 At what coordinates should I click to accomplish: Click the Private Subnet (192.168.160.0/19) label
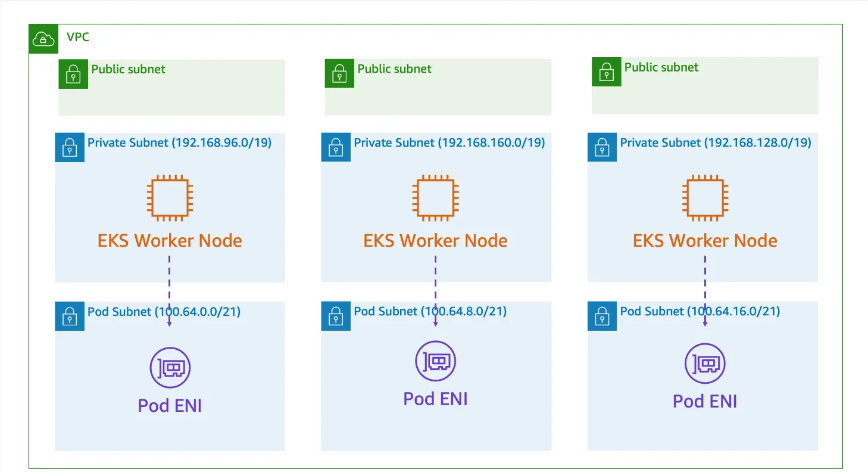tap(449, 143)
